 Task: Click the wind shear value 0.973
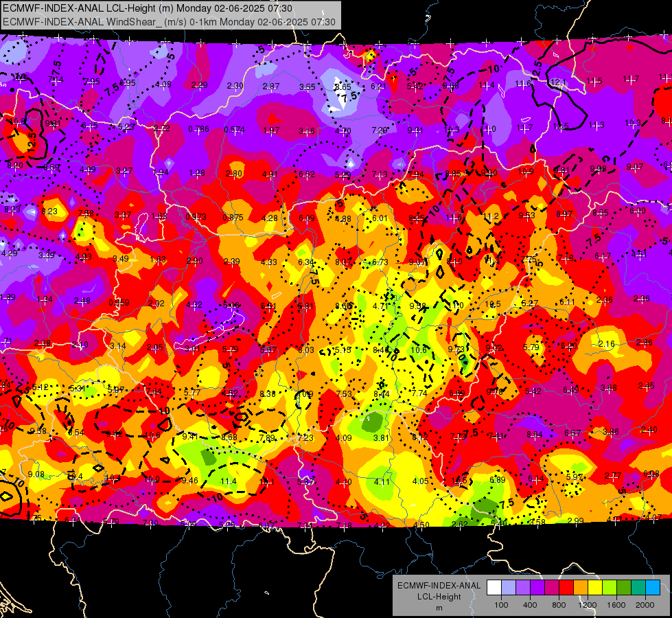click(x=196, y=216)
